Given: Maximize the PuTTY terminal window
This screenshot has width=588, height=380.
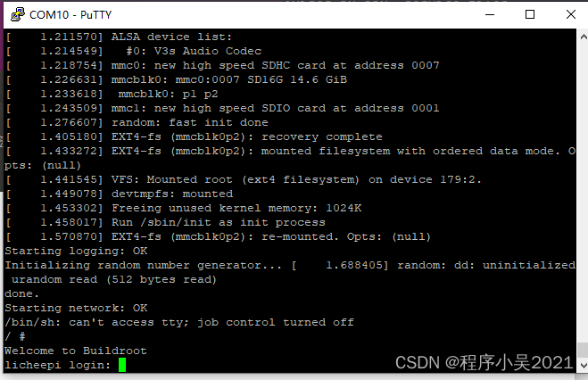Looking at the screenshot, I should [x=530, y=14].
